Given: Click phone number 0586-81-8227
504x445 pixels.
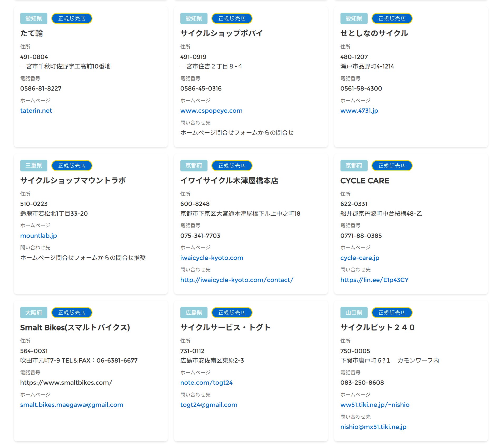Looking at the screenshot, I should (x=41, y=88).
